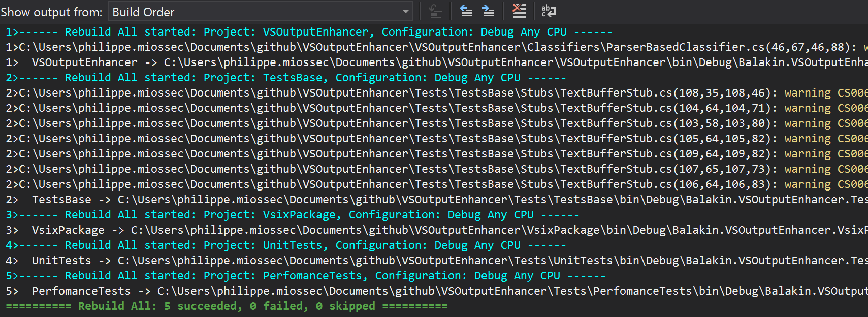The height and width of the screenshot is (317, 868).
Task: Click the TextBufferStub.cs(105,64,105,82) warning line
Action: point(436,139)
